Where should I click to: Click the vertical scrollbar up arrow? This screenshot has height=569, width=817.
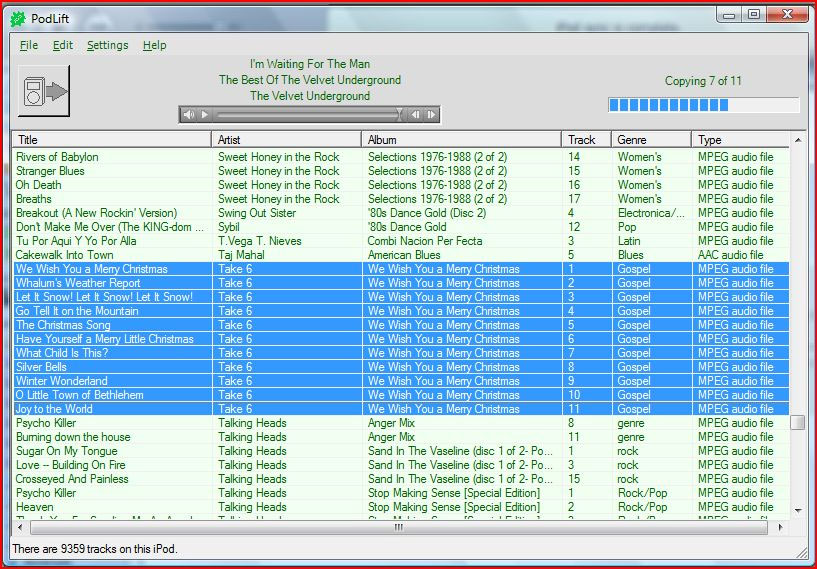798,140
